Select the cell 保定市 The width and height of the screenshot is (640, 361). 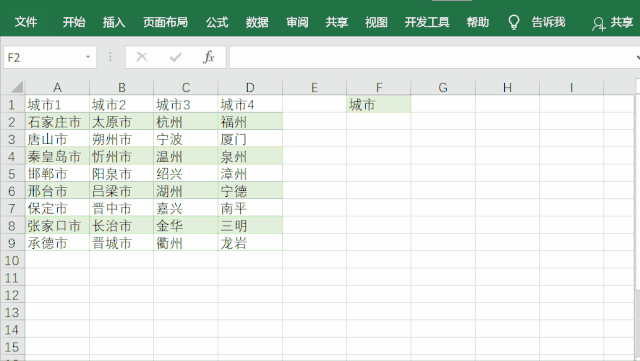point(57,208)
